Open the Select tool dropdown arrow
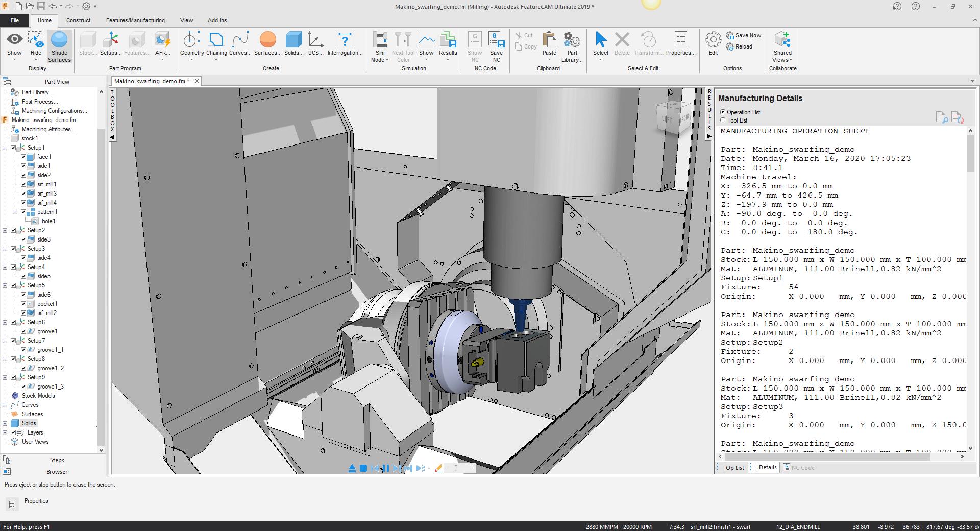 click(x=601, y=60)
